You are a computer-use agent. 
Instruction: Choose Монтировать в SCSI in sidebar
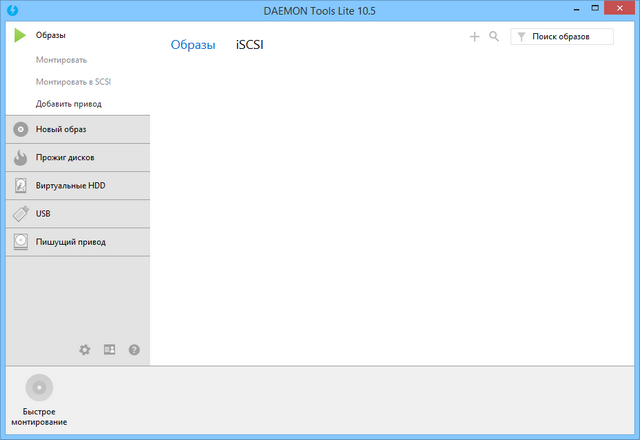tap(72, 82)
